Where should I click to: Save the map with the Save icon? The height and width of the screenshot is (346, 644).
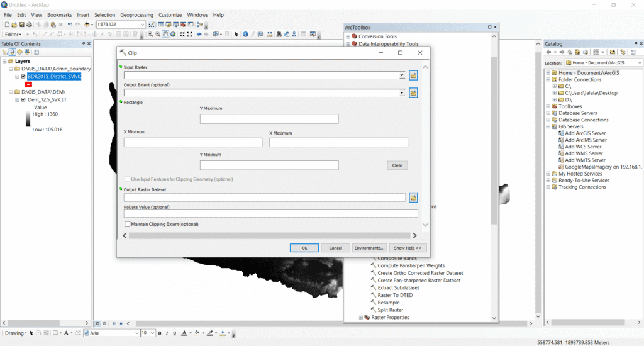point(22,25)
